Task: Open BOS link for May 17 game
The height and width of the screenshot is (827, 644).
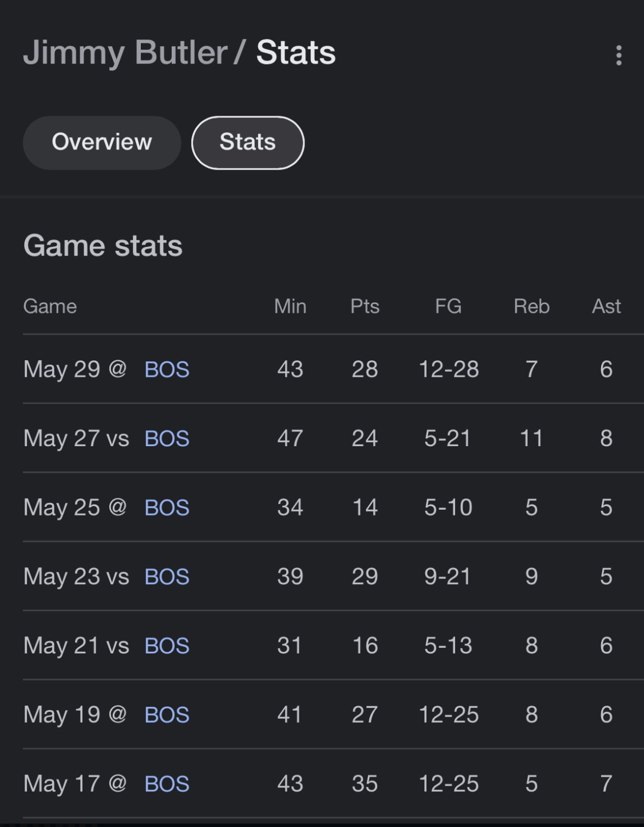Action: (167, 784)
